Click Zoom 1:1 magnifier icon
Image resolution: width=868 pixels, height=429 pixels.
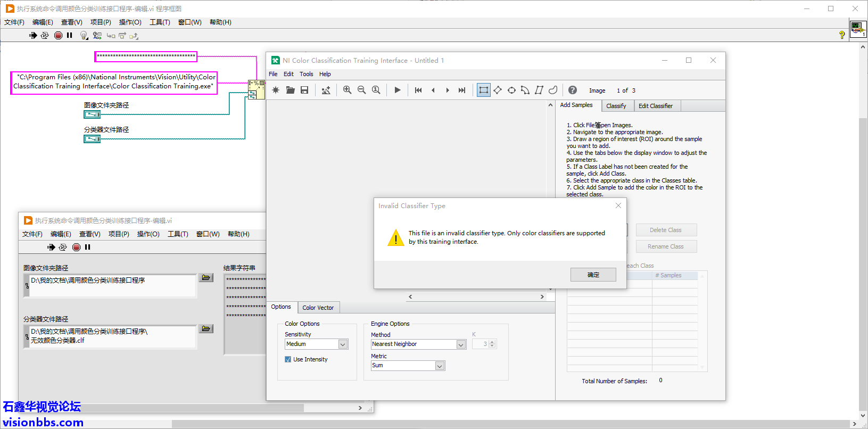[376, 90]
